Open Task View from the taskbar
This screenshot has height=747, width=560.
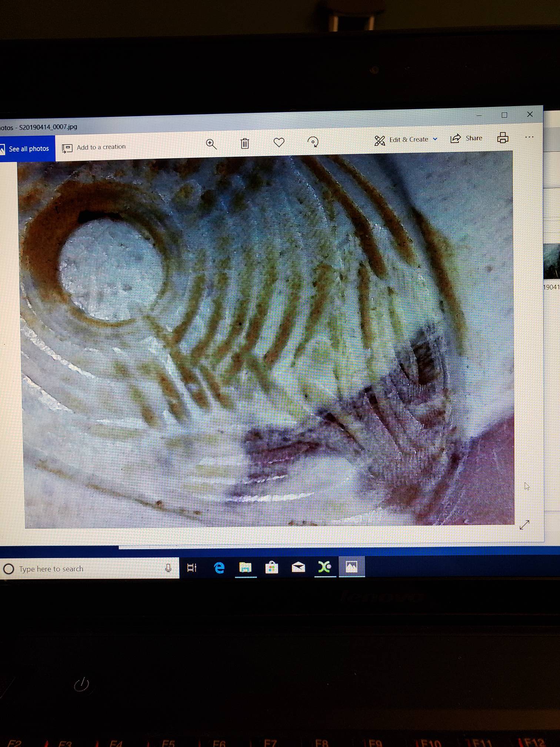(192, 568)
